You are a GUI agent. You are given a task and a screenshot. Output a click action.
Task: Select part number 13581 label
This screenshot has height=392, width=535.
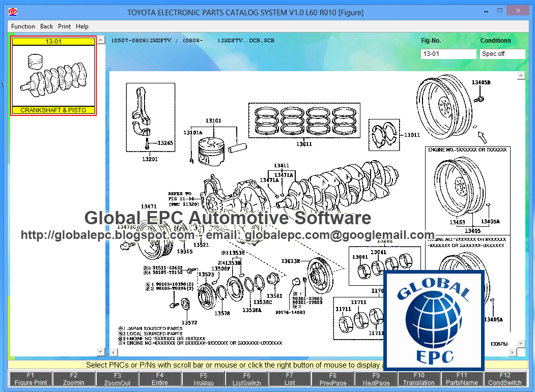click(275, 296)
